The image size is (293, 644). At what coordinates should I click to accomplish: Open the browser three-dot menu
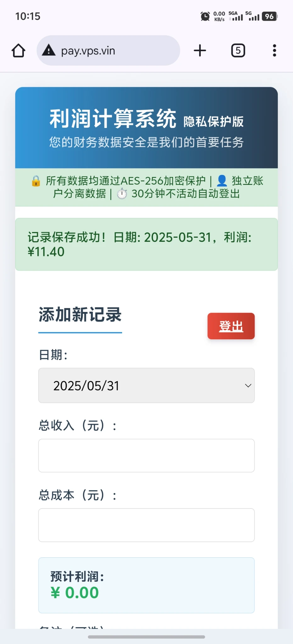pyautogui.click(x=274, y=51)
